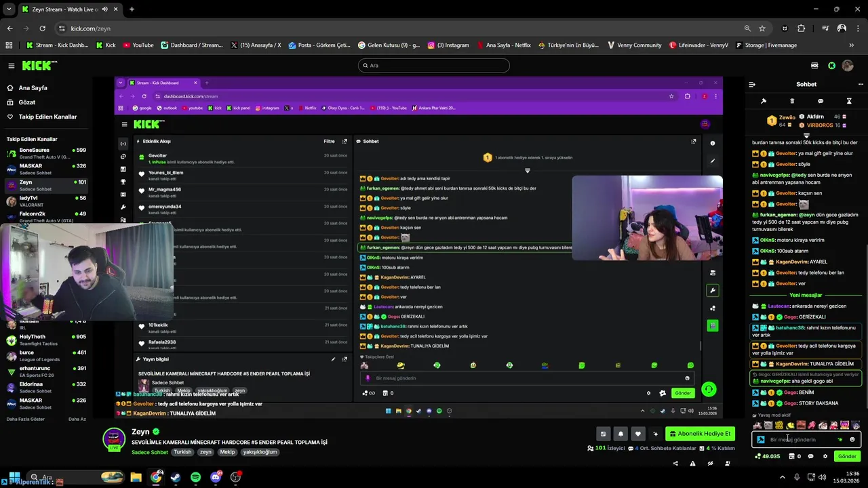Screen dimensions: 868x488
Task: Click the Yeni mesajlar divider label
Action: click(806, 296)
